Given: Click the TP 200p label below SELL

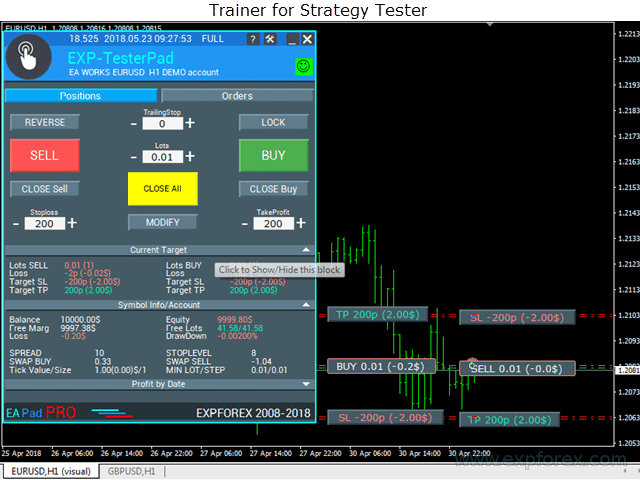Looking at the screenshot, I should coord(509,420).
